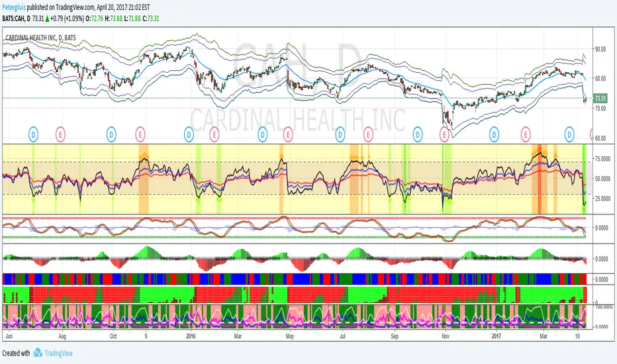Click the 'BATS:CAH, D' symbol text
The width and height of the screenshot is (617, 364).
tap(16, 19)
